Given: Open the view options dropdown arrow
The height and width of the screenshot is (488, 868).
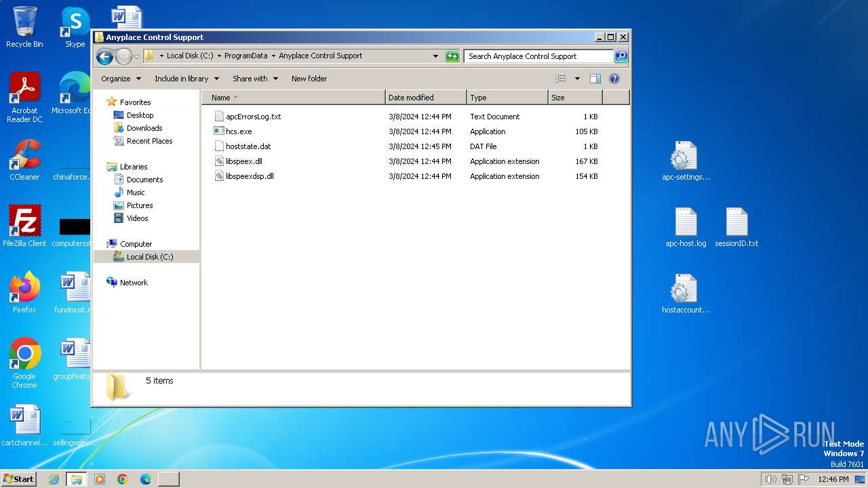Looking at the screenshot, I should (577, 79).
